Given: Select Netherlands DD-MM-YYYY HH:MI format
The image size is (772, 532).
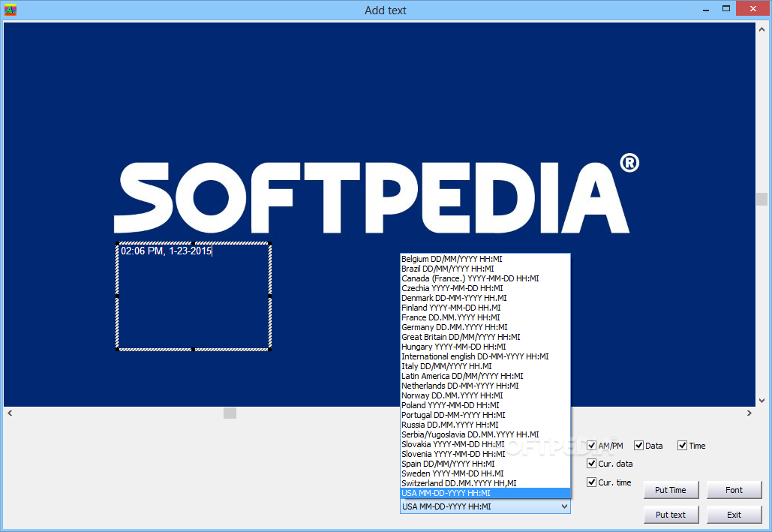Looking at the screenshot, I should click(485, 386).
